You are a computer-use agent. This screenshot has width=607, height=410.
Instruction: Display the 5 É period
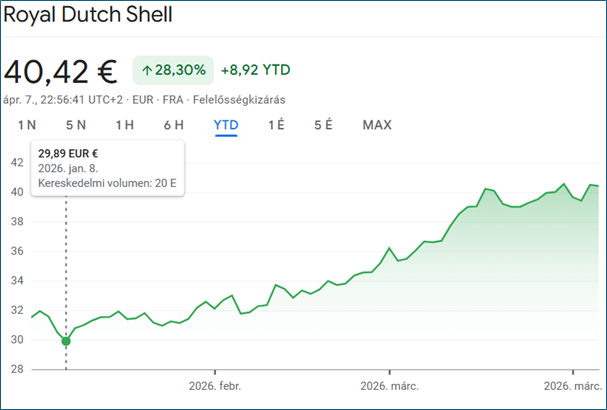coord(324,125)
